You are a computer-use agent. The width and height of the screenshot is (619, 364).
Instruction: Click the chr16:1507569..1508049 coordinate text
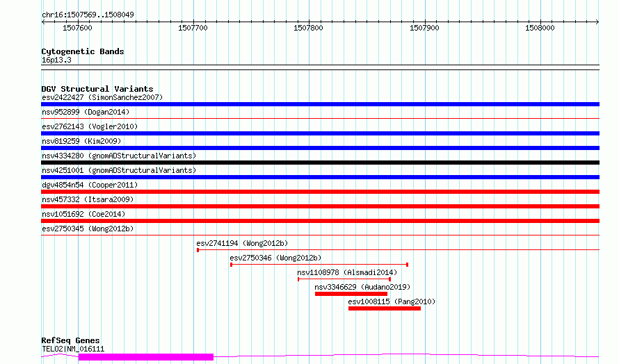click(x=88, y=15)
